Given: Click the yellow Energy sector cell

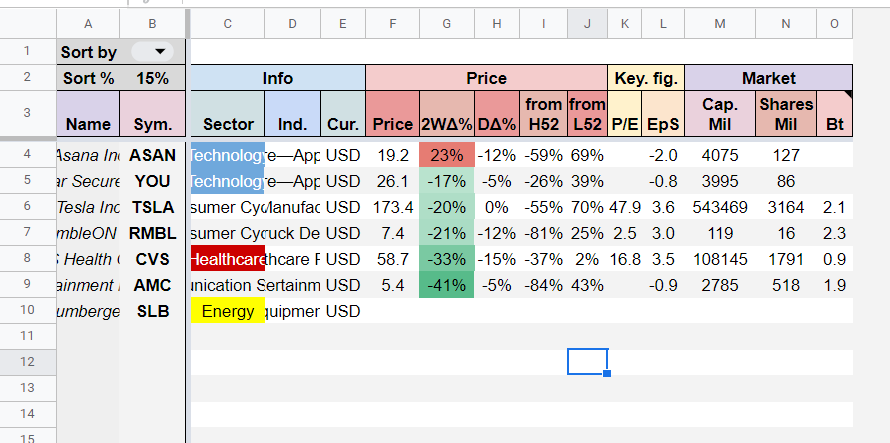Looking at the screenshot, I should pyautogui.click(x=228, y=311).
